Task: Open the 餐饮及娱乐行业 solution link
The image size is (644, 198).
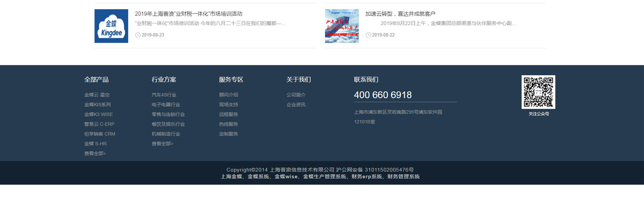Action: coord(168,124)
